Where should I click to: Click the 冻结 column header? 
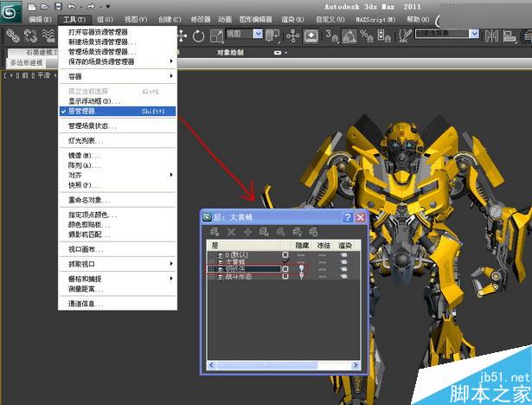click(x=324, y=246)
